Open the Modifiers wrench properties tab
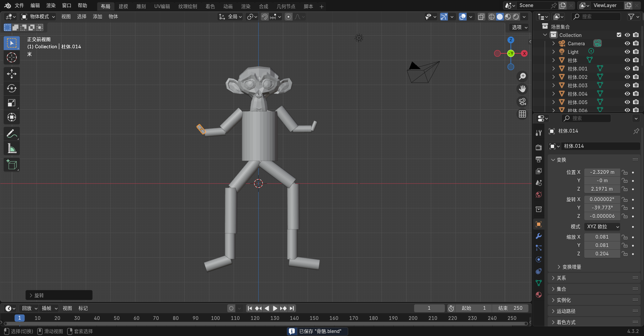The height and width of the screenshot is (336, 644). (x=539, y=236)
